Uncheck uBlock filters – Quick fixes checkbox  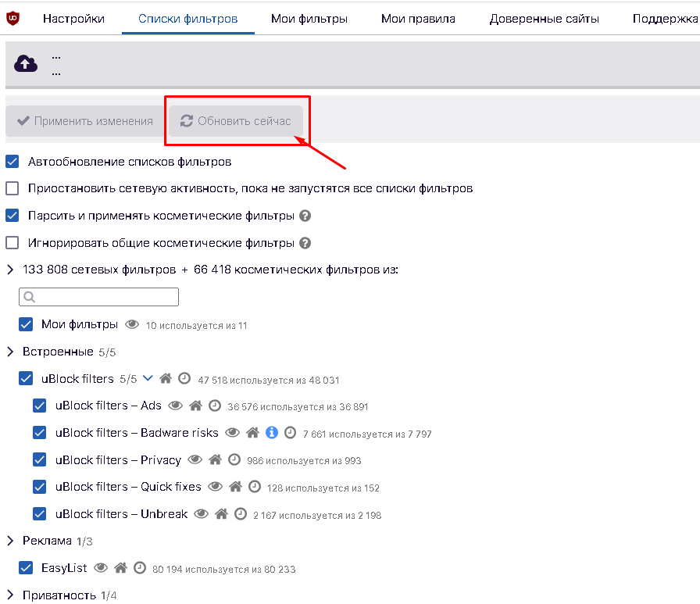40,486
